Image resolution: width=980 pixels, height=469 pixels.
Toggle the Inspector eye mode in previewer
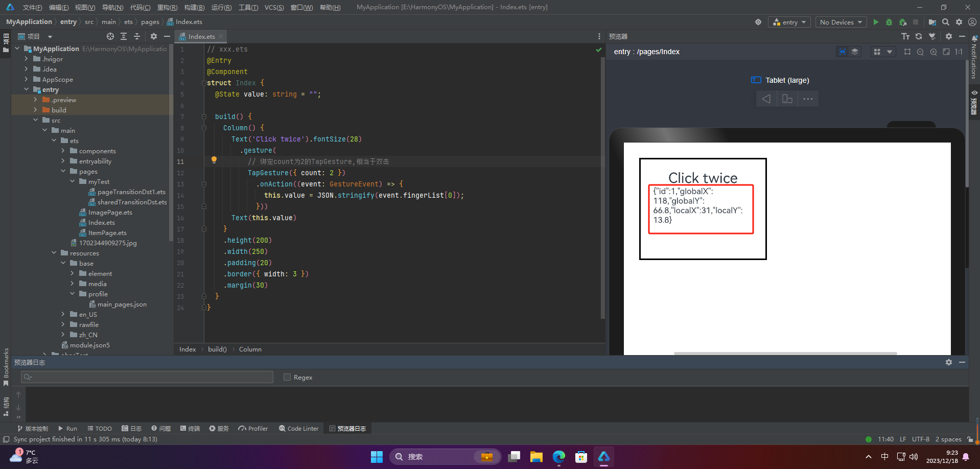[x=843, y=52]
